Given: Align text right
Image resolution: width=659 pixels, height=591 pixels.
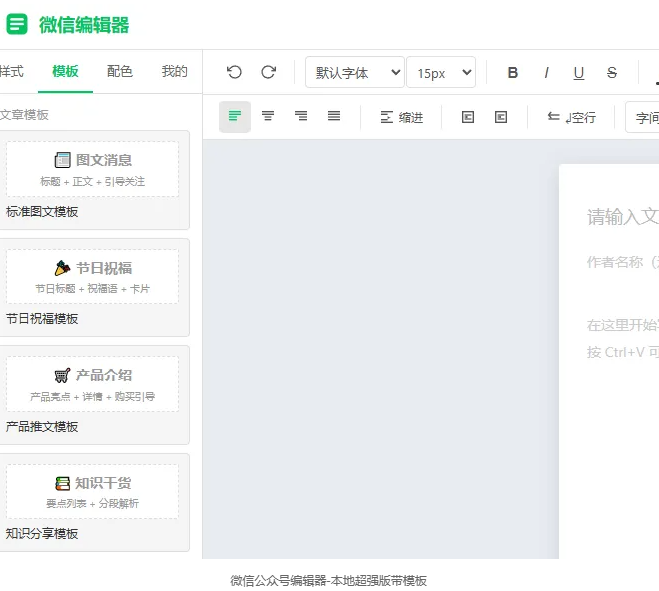Looking at the screenshot, I should pos(301,116).
